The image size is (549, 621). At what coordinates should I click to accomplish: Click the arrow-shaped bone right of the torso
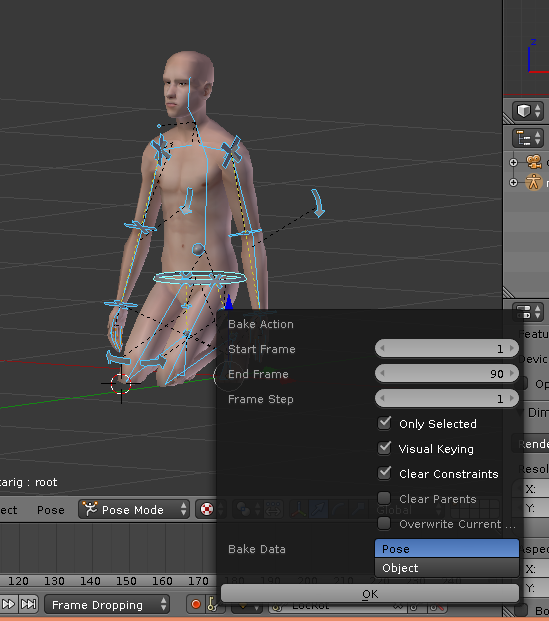point(318,203)
